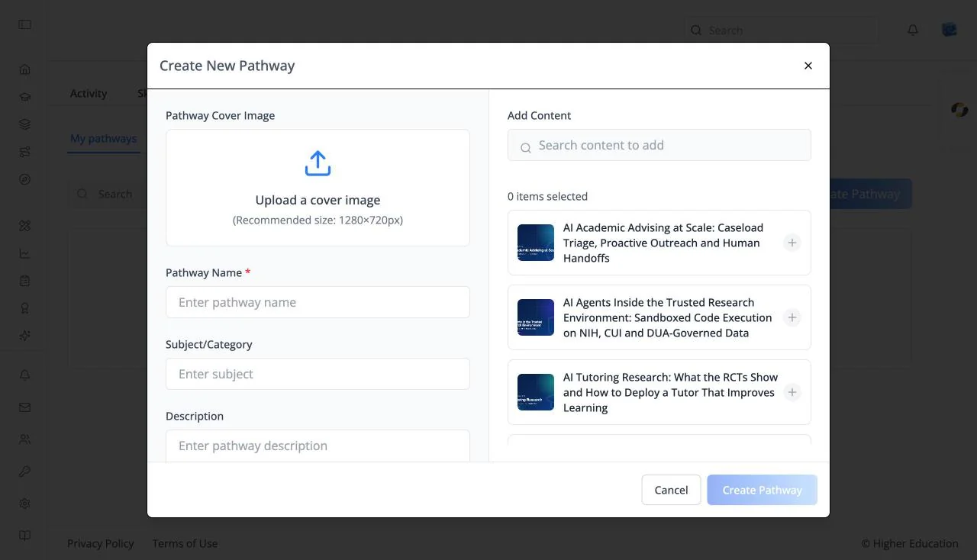This screenshot has width=977, height=560.
Task: Click the Search content to add box
Action: (x=659, y=145)
